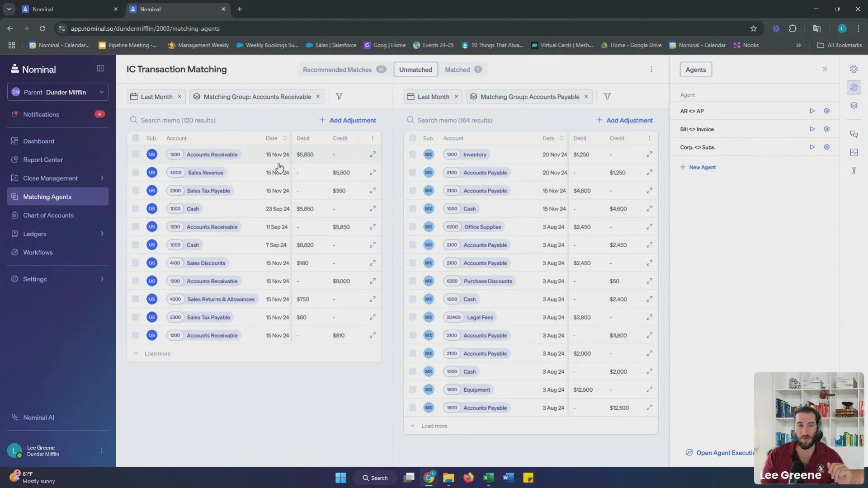868x488 pixels.
Task: Run the Corp. <> Subs. agent
Action: point(812,147)
